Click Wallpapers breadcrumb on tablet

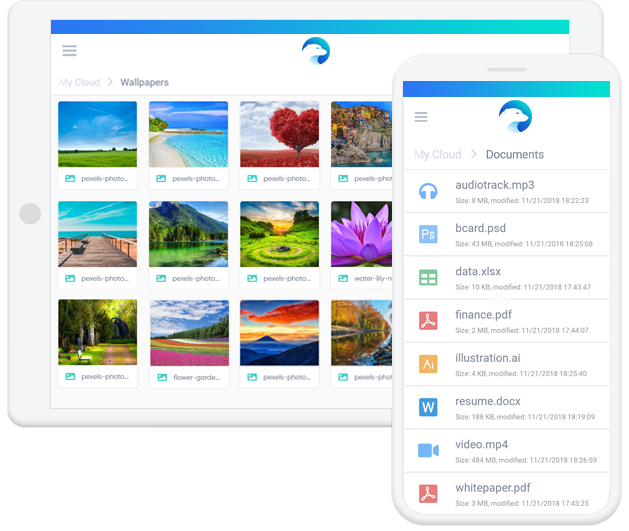point(144,82)
